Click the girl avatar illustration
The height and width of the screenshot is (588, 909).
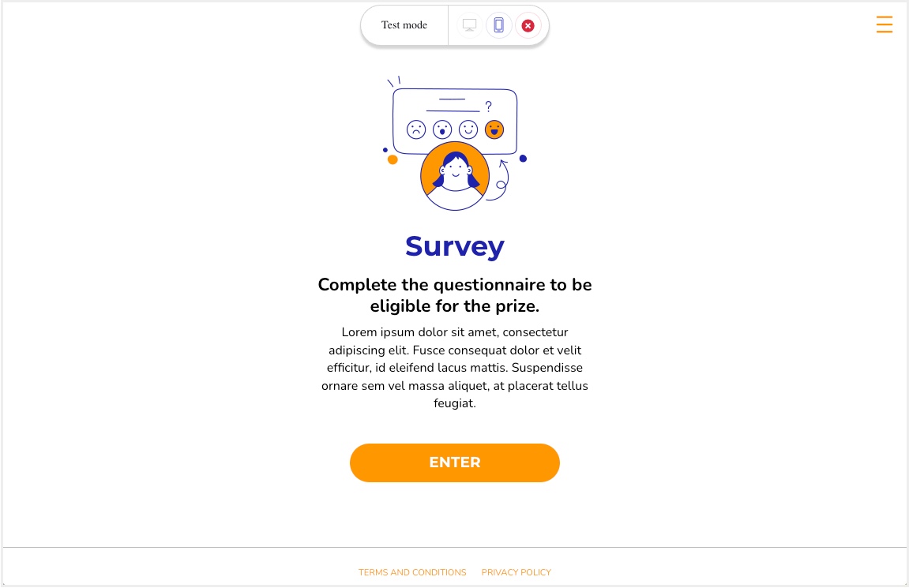pyautogui.click(x=455, y=175)
